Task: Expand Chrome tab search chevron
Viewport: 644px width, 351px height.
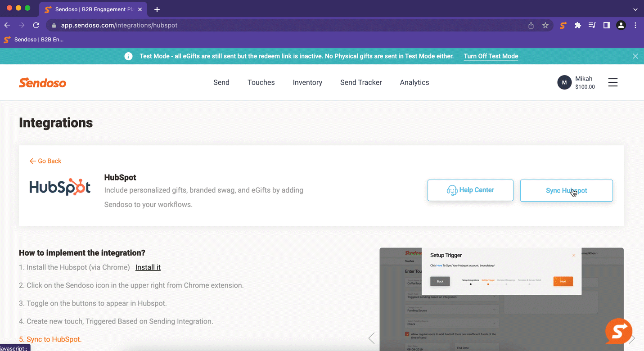Action: point(635,9)
